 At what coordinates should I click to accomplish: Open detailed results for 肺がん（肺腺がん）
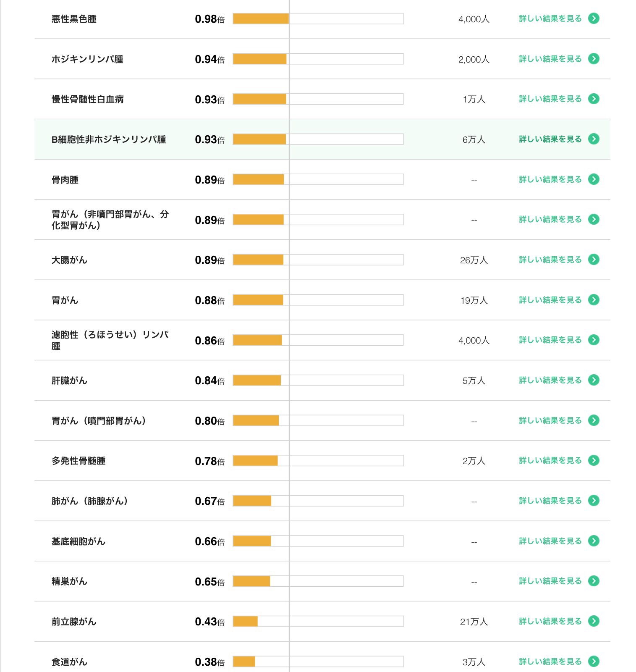[559, 501]
